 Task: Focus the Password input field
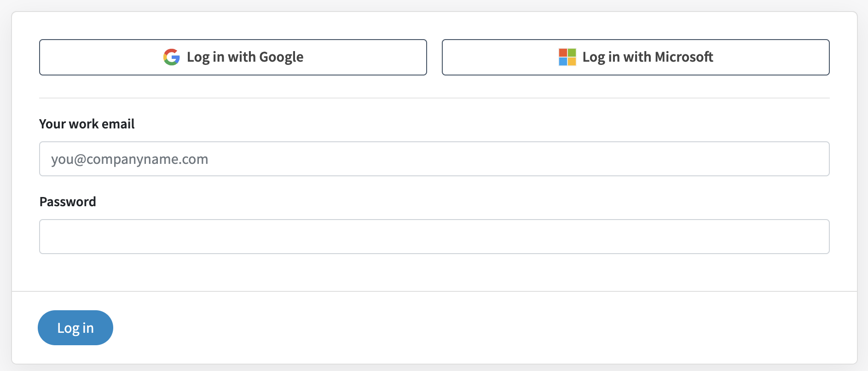pyautogui.click(x=434, y=237)
